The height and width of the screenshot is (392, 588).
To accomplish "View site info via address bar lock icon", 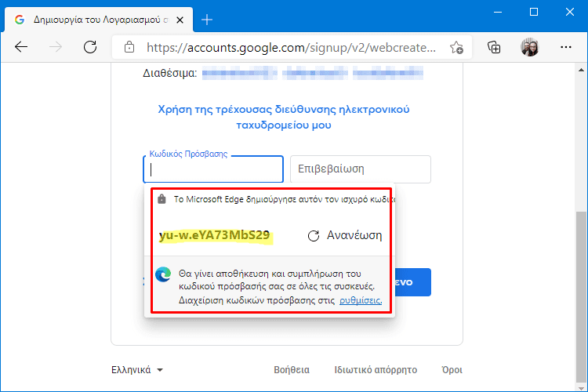I will (129, 47).
